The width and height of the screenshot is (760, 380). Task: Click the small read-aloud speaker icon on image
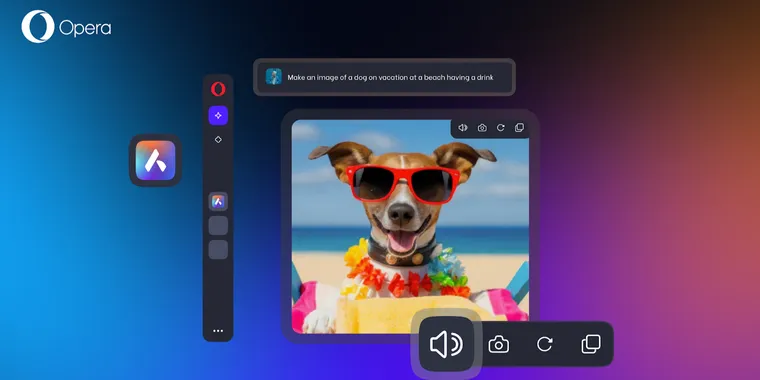click(x=463, y=127)
